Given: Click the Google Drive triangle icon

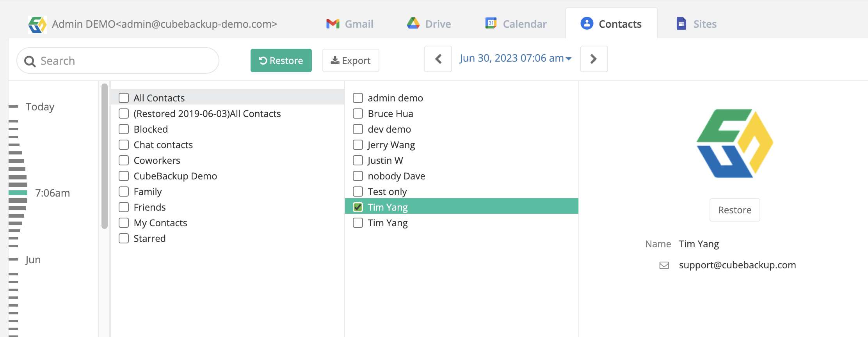Looking at the screenshot, I should (x=413, y=24).
